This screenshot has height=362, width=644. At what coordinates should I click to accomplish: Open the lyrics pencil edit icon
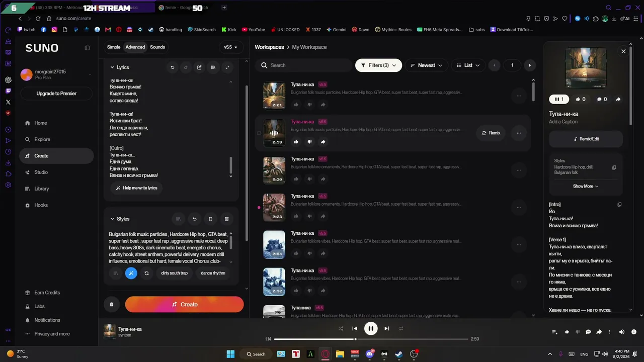pyautogui.click(x=199, y=67)
